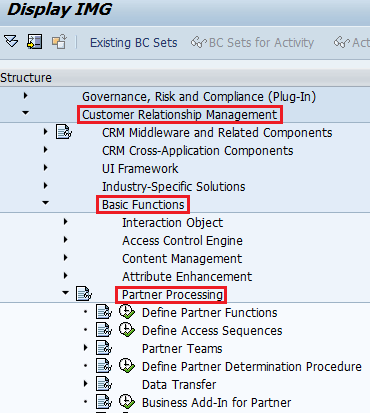Click the position on selected entry icon
The height and width of the screenshot is (413, 370).
35,42
